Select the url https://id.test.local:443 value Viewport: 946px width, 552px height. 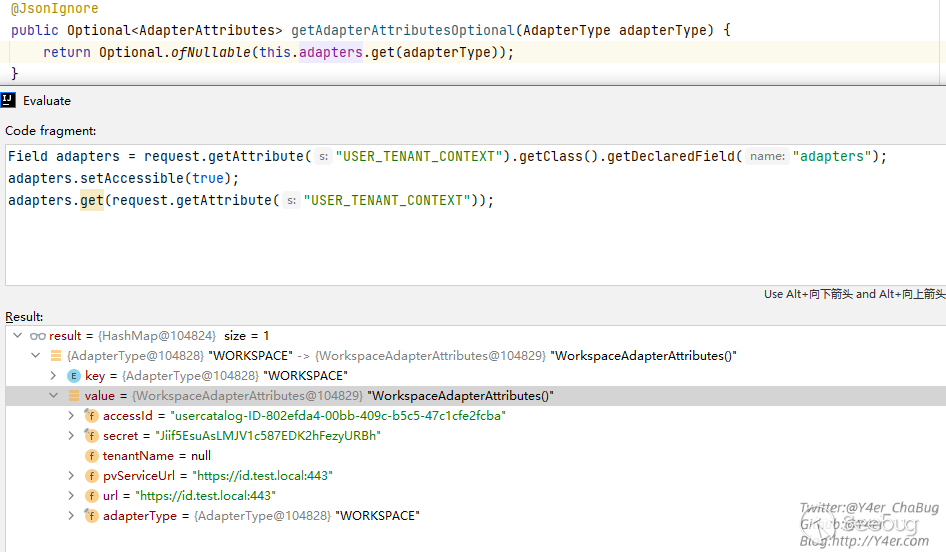tap(205, 495)
